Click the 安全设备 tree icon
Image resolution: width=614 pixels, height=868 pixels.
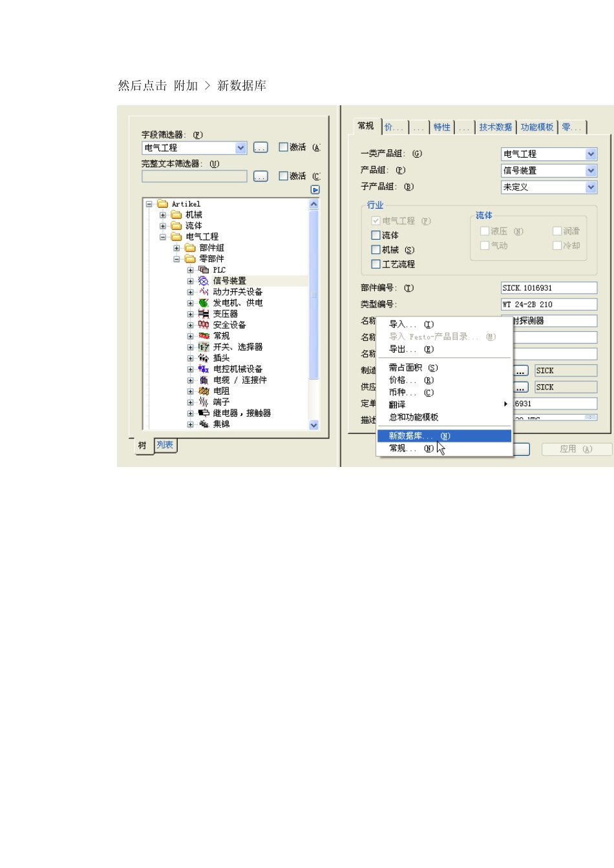[x=204, y=325]
